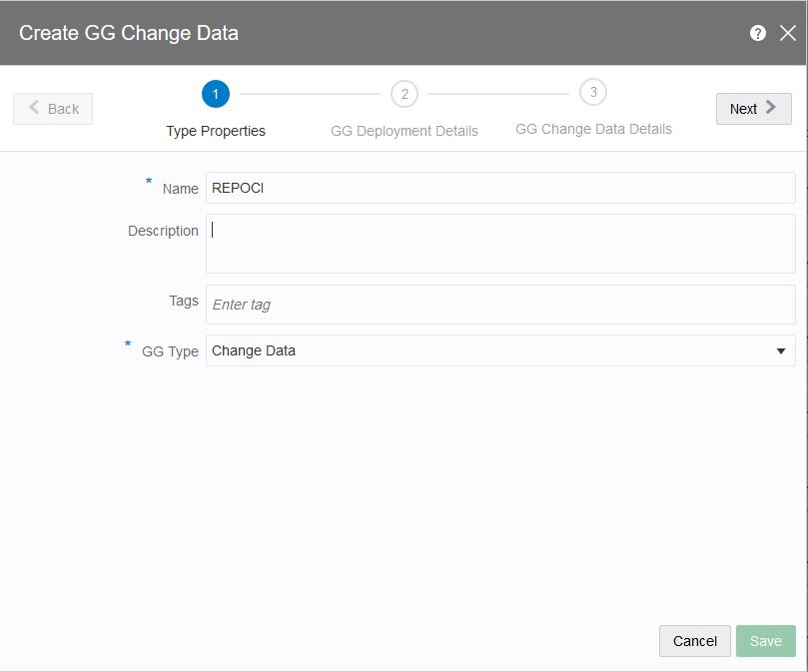Click the left chevron on Back button
Image resolution: width=808 pixels, height=672 pixels.
tap(35, 108)
